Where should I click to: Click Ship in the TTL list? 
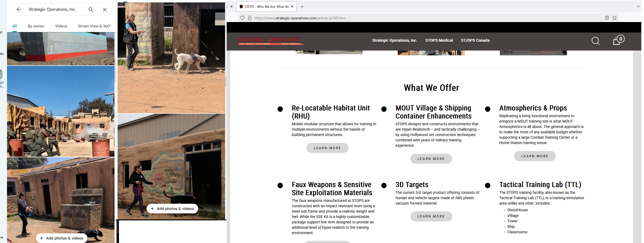[x=511, y=227]
